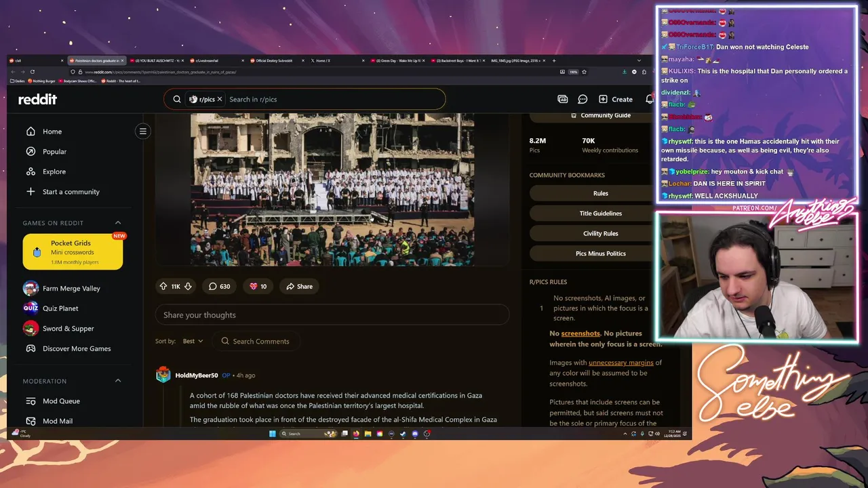Collapse the sidebar navigation button
The height and width of the screenshot is (488, 868).
pyautogui.click(x=142, y=131)
